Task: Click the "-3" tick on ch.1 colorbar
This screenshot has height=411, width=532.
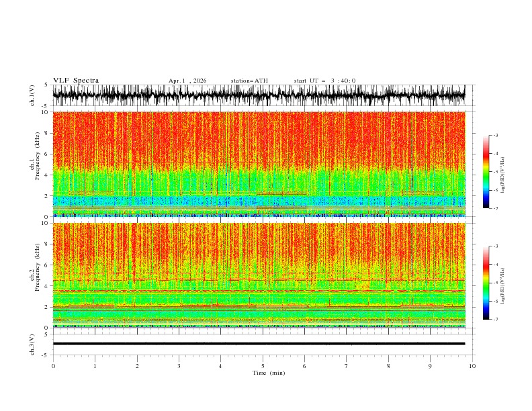Action: coord(496,135)
